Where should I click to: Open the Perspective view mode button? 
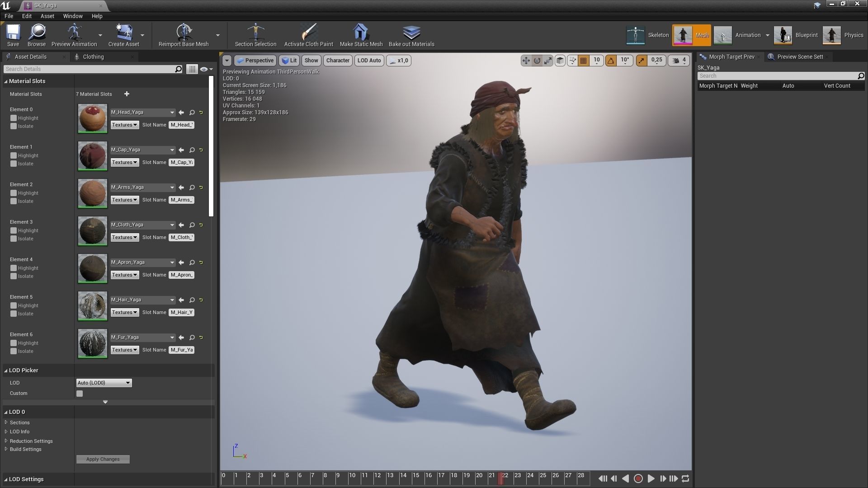[x=255, y=61]
